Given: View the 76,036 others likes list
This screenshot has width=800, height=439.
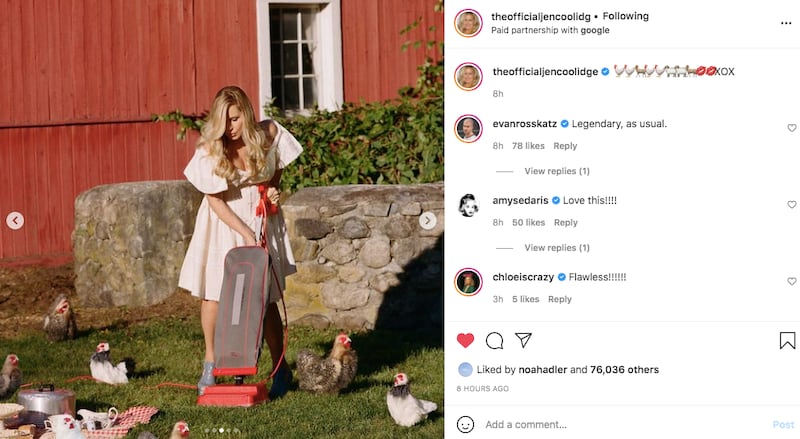Looking at the screenshot, I should coord(624,369).
